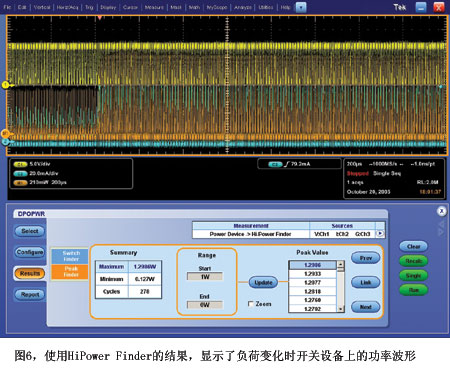Open the Analyze menu
Image resolution: width=450 pixels, height=368 pixels.
tap(242, 7)
